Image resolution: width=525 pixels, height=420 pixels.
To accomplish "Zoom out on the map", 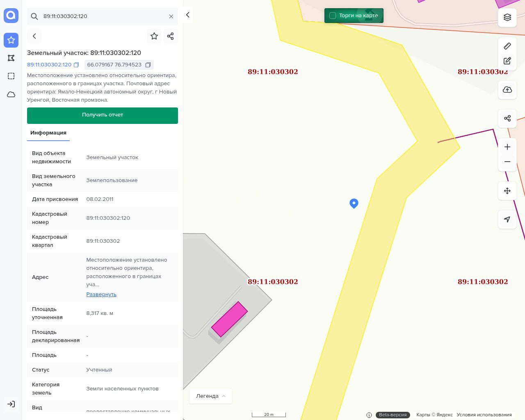I will click(x=507, y=162).
